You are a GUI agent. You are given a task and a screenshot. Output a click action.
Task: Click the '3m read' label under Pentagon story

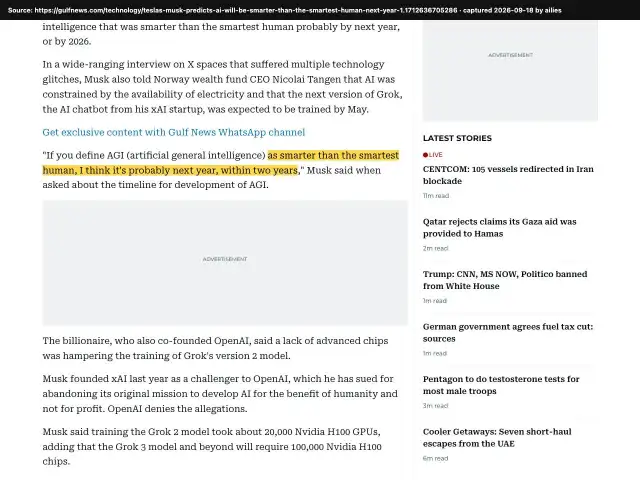[436, 406]
